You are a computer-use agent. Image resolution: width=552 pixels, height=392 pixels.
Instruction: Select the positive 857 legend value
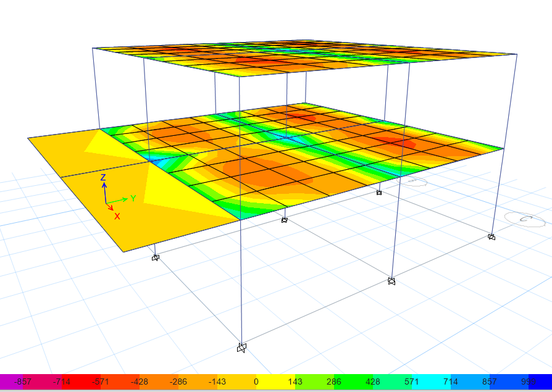(490, 382)
